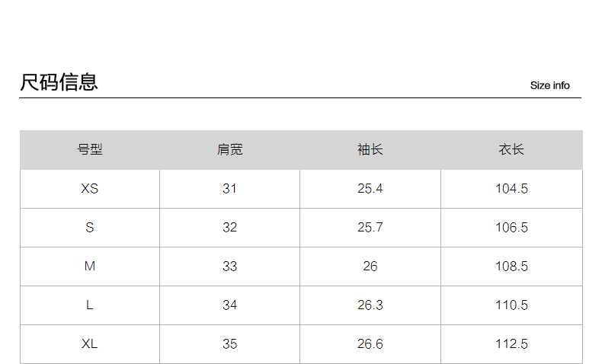
Task: Click garment length value 104.5
Action: click(x=511, y=188)
